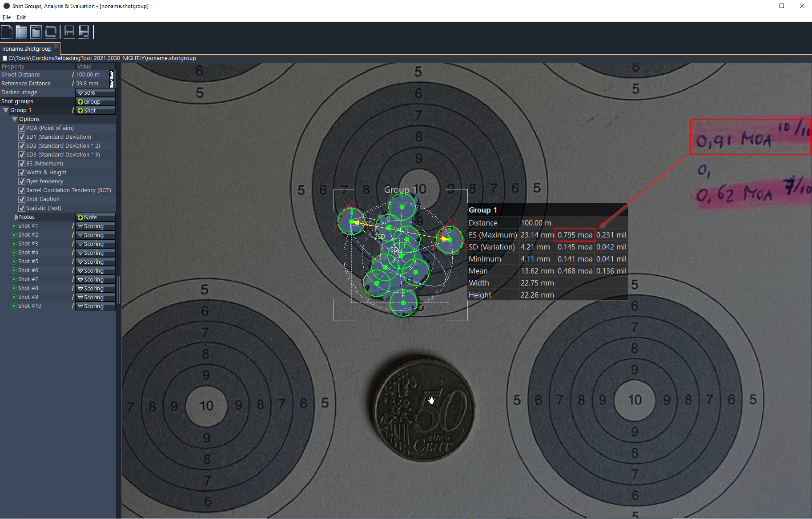Click the New file toolbar icon
Screen dimensions: 812x519
click(7, 32)
